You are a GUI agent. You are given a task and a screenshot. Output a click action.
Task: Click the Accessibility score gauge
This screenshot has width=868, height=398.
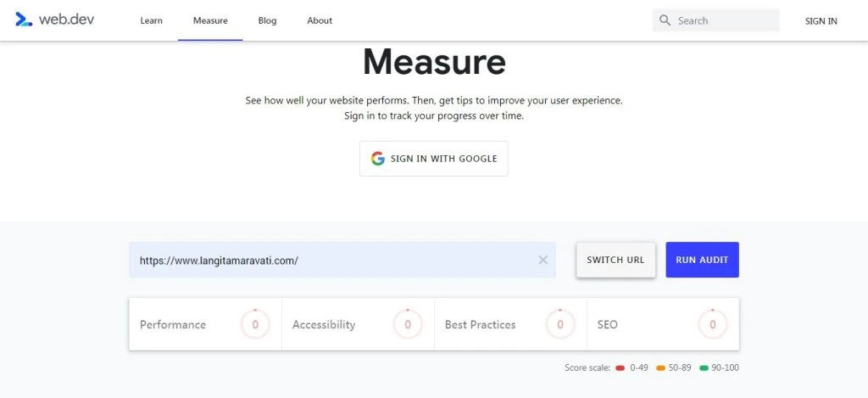[408, 324]
